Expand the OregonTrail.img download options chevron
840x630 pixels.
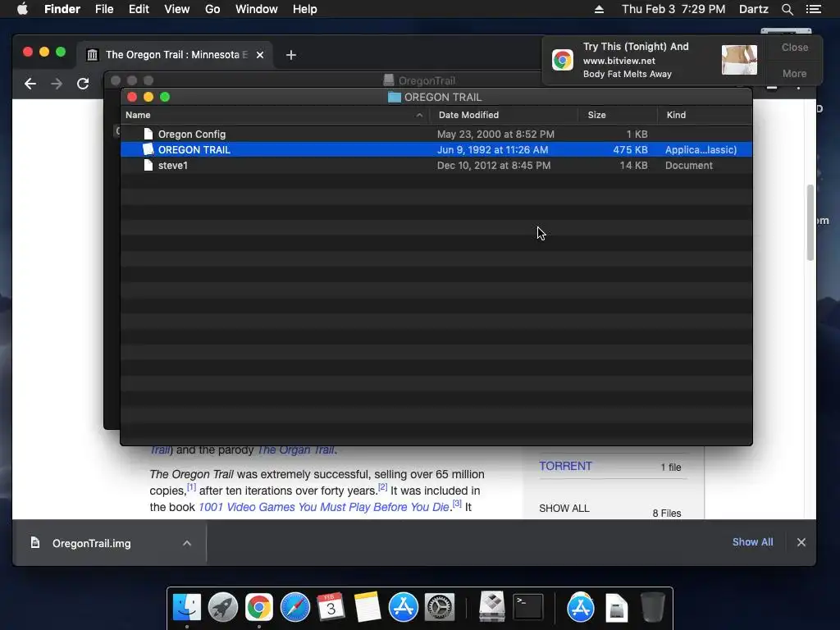[x=187, y=543]
